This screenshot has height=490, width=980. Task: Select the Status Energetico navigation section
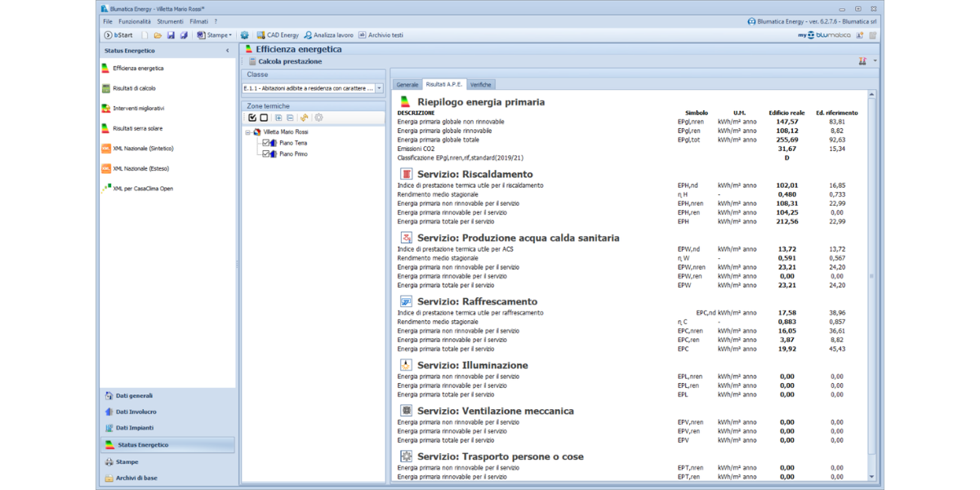(167, 445)
